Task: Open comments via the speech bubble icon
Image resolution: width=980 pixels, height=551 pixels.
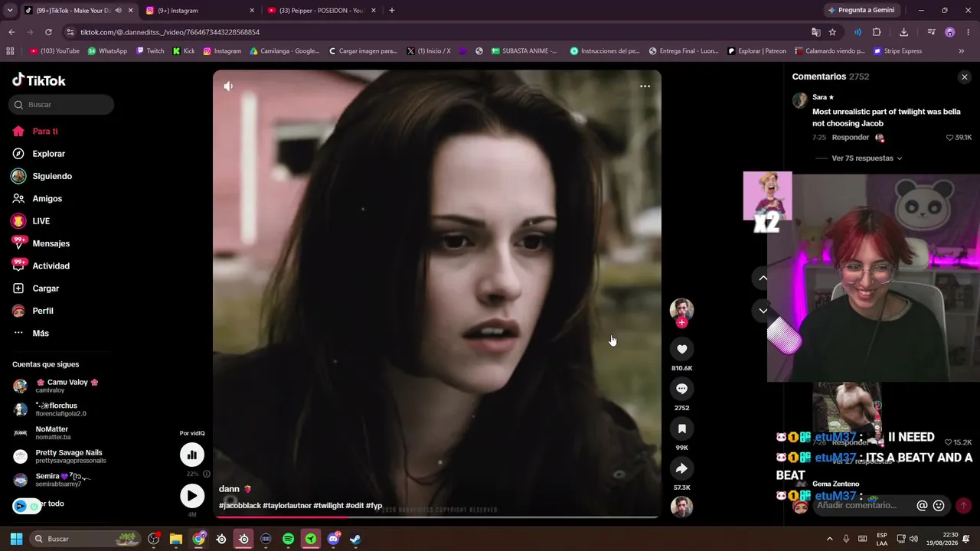Action: [x=681, y=389]
